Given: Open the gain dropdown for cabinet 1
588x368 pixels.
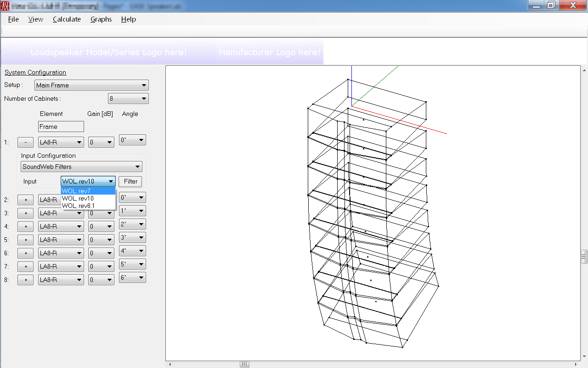Looking at the screenshot, I should click(x=101, y=143).
